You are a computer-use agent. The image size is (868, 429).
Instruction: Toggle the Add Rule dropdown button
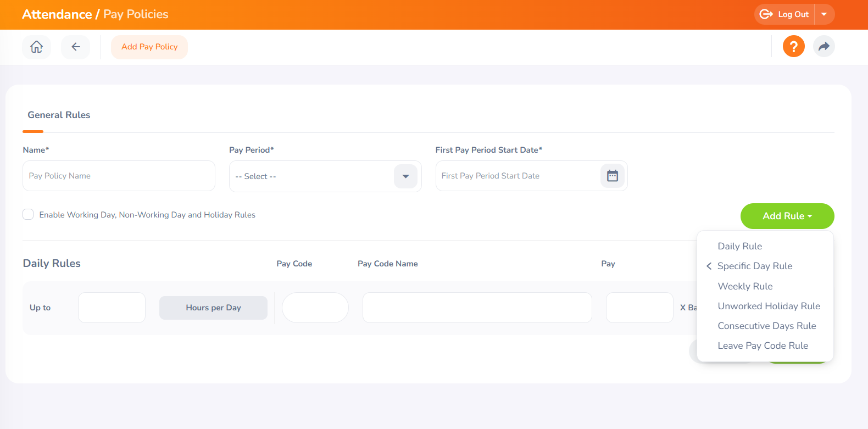pos(787,216)
